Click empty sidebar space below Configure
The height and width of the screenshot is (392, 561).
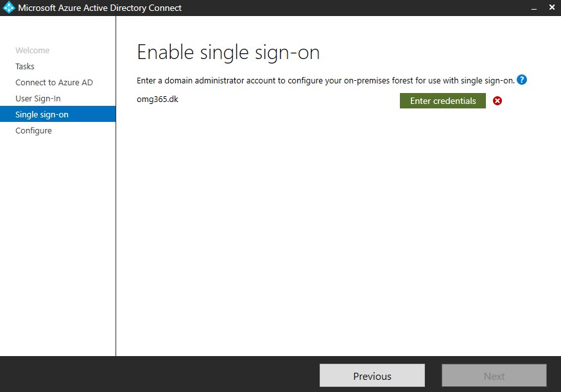[58, 244]
